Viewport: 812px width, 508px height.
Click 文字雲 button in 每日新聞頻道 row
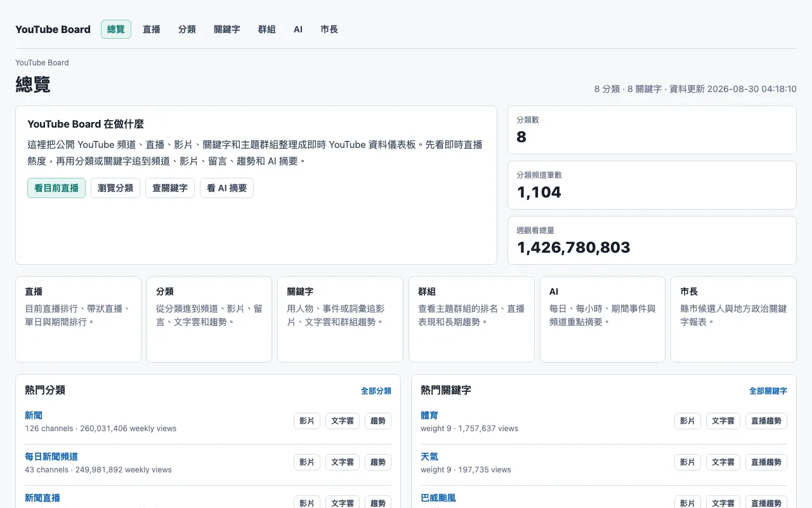343,462
